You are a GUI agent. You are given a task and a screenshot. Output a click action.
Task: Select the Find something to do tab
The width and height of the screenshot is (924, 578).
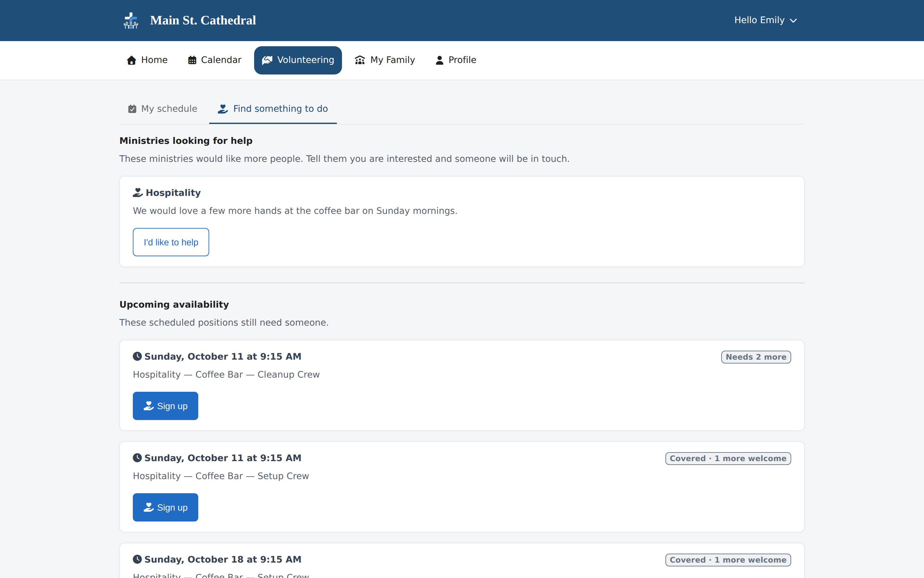point(273,109)
